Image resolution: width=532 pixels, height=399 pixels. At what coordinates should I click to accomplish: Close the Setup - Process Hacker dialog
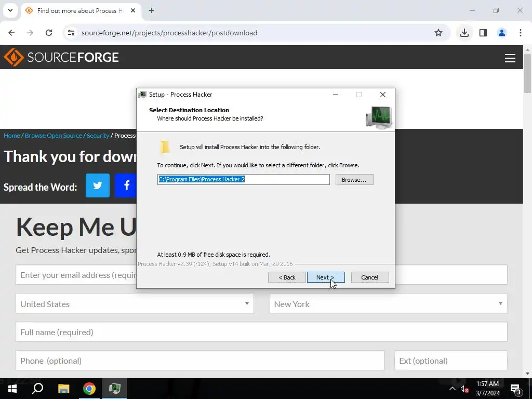(383, 95)
